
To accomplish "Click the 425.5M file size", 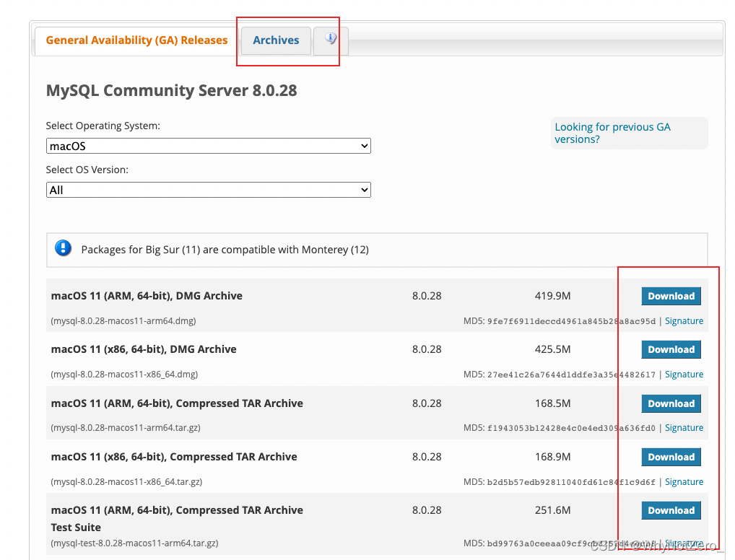I will 552,349.
